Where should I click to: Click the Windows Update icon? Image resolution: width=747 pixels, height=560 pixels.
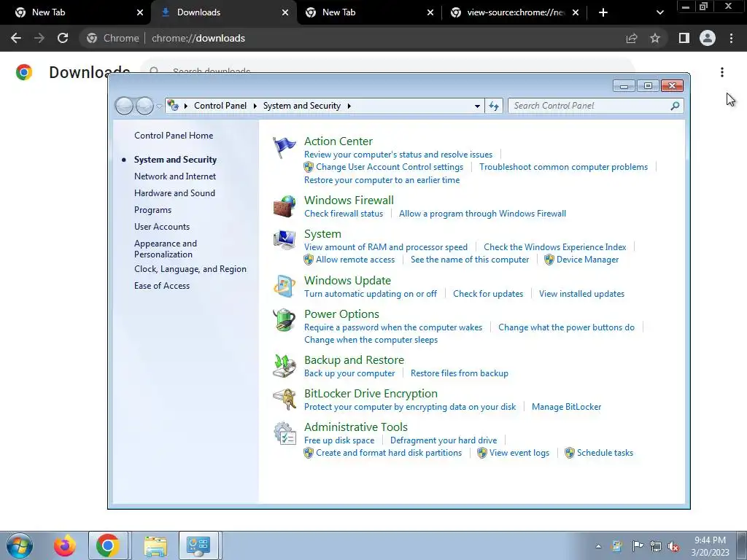point(285,286)
